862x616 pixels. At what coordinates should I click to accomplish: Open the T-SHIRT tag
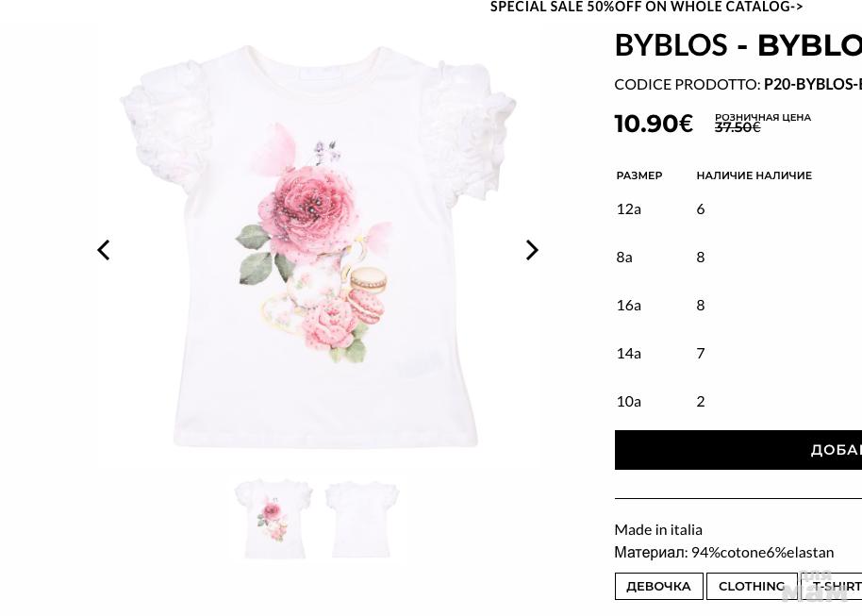coord(837,586)
